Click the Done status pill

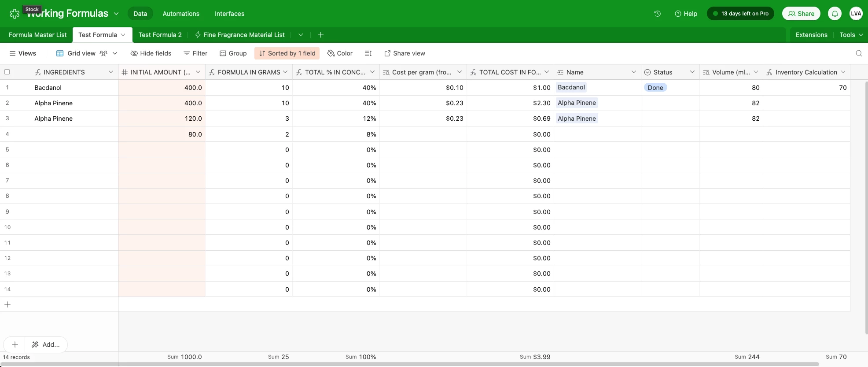655,88
